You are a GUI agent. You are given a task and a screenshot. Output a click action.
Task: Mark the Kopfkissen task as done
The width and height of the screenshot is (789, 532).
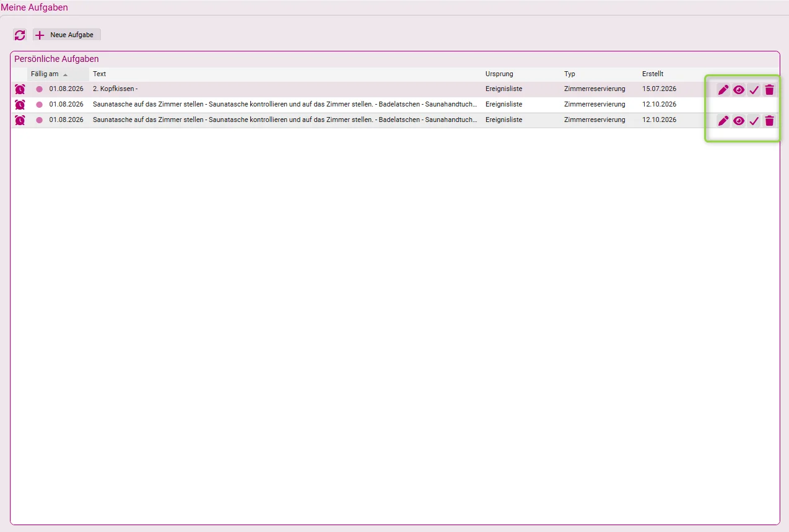754,90
